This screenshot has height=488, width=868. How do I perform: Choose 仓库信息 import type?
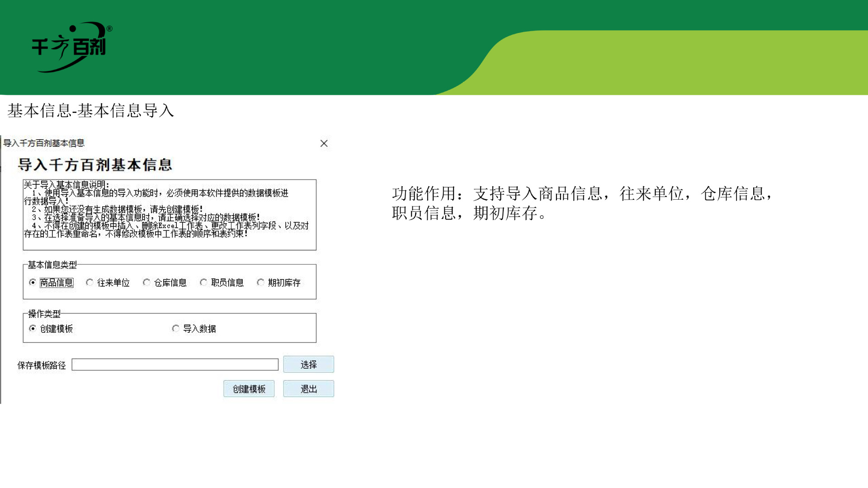pyautogui.click(x=146, y=282)
